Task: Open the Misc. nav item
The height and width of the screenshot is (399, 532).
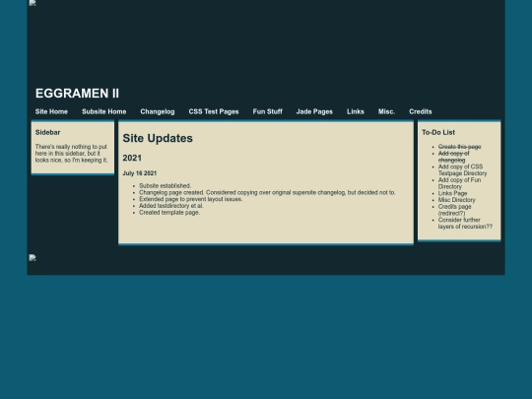Action: pos(386,111)
